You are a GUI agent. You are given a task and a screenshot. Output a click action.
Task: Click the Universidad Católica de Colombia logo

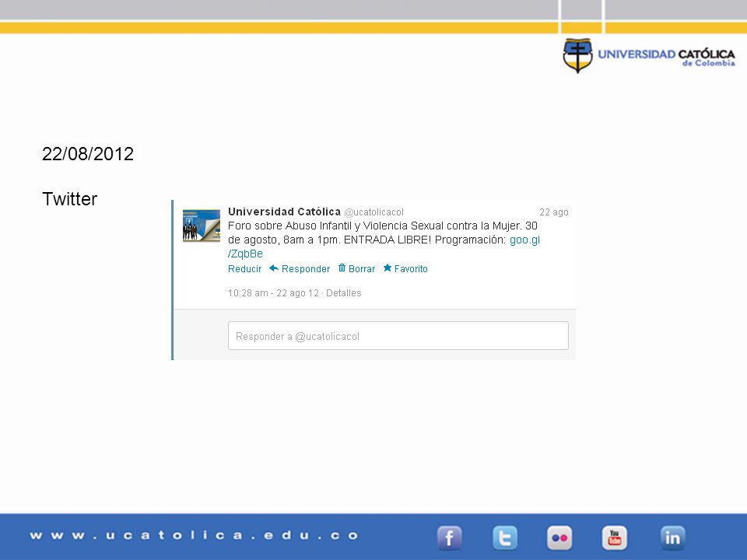649,56
